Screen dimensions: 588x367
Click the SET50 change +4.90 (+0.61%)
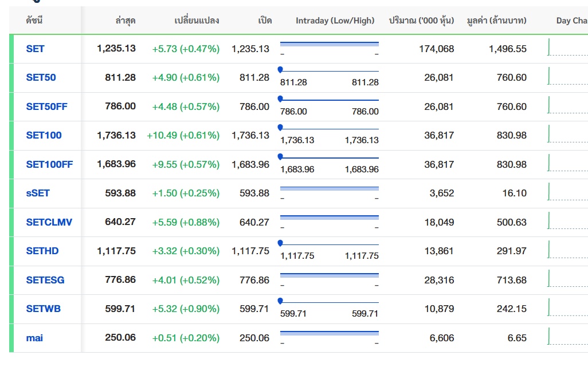click(186, 77)
